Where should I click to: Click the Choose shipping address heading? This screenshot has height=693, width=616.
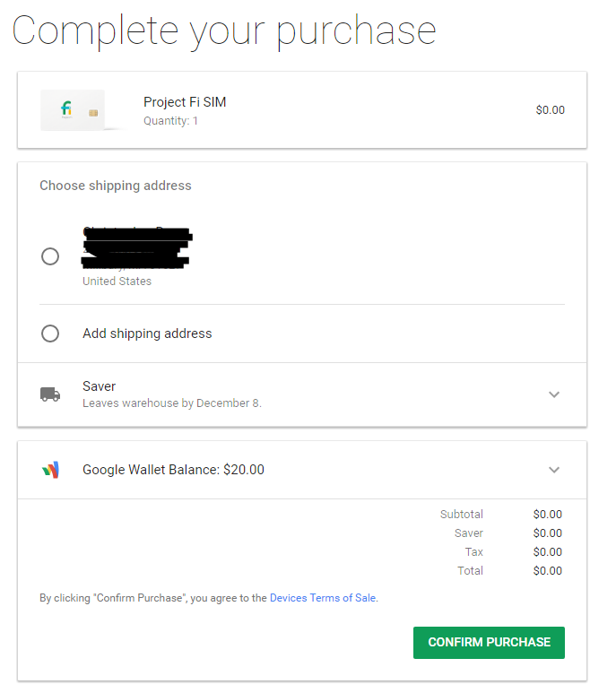pyautogui.click(x=115, y=186)
